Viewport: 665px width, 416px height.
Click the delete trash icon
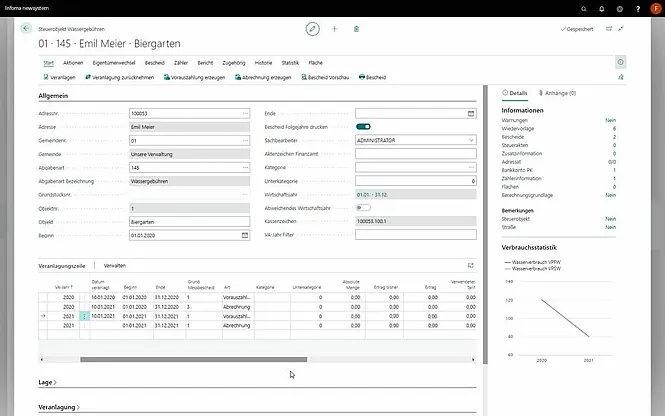pyautogui.click(x=358, y=29)
